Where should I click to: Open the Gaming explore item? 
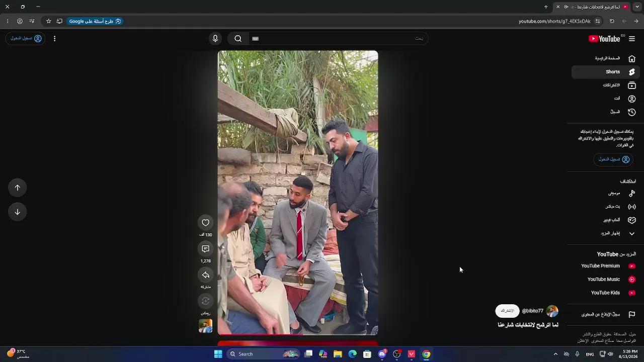pos(606,220)
